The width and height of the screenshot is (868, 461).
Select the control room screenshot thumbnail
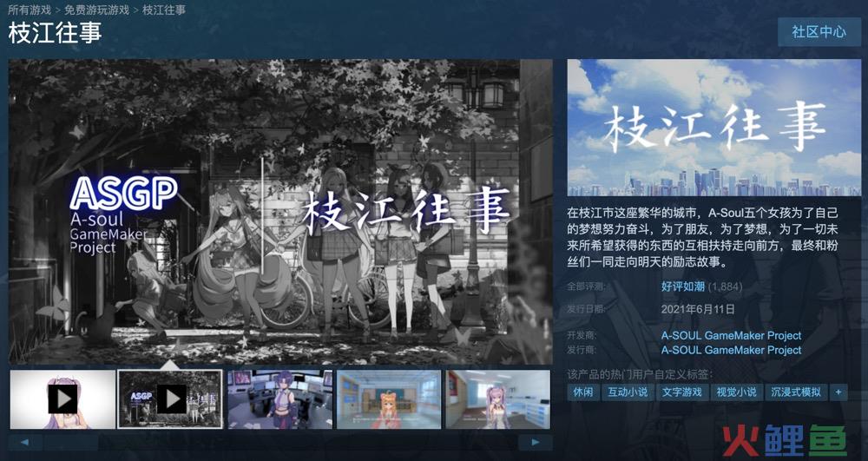(280, 399)
